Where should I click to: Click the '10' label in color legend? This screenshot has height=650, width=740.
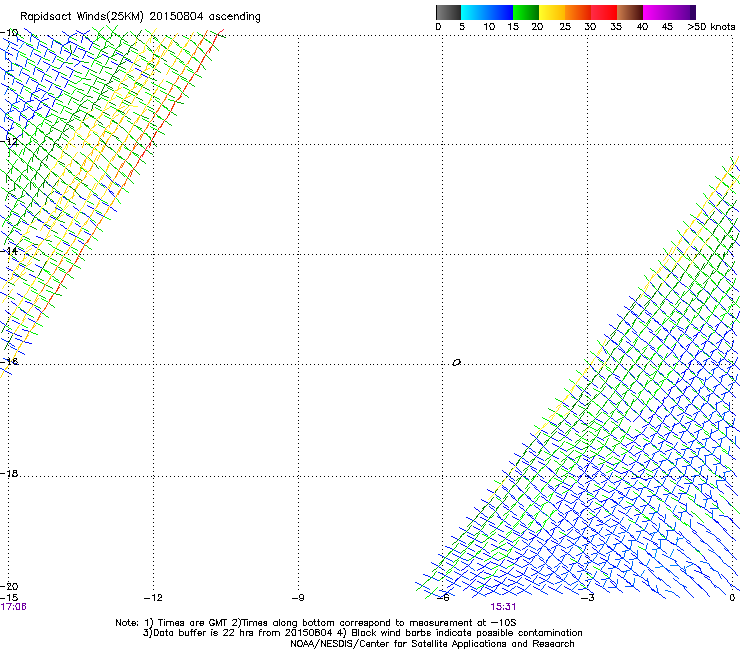tap(489, 27)
